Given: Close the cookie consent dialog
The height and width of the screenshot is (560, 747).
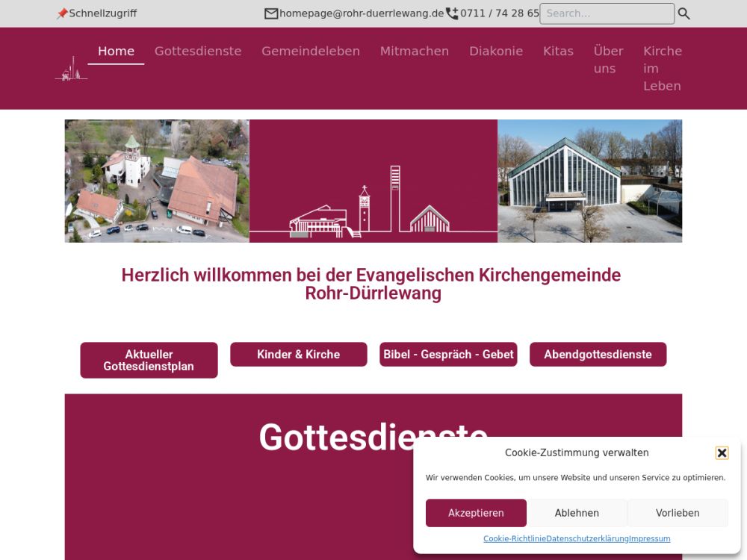Looking at the screenshot, I should [x=722, y=452].
